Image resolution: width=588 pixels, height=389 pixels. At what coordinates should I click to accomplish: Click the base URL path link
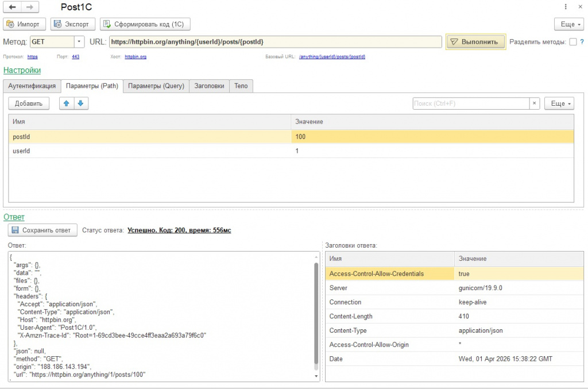[x=332, y=57]
